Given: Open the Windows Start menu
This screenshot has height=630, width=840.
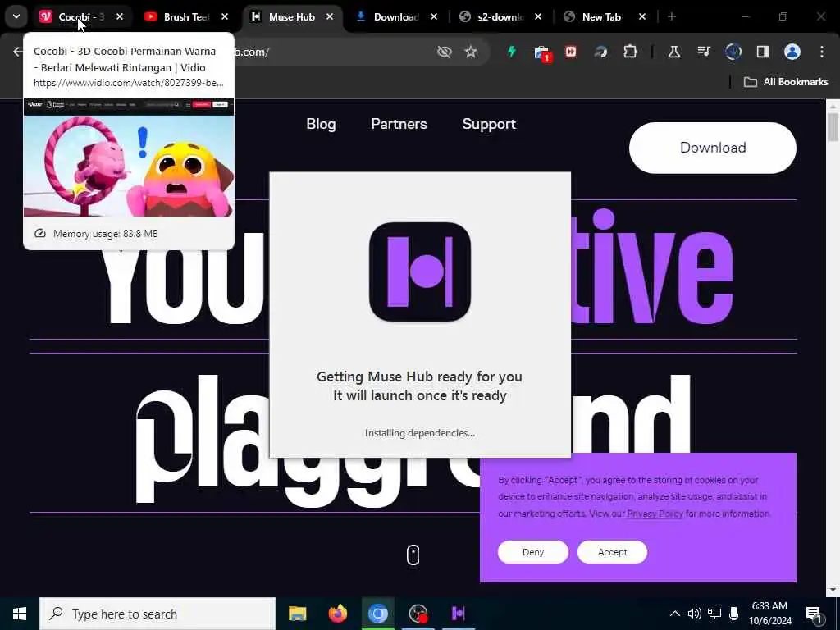Looking at the screenshot, I should click(20, 614).
